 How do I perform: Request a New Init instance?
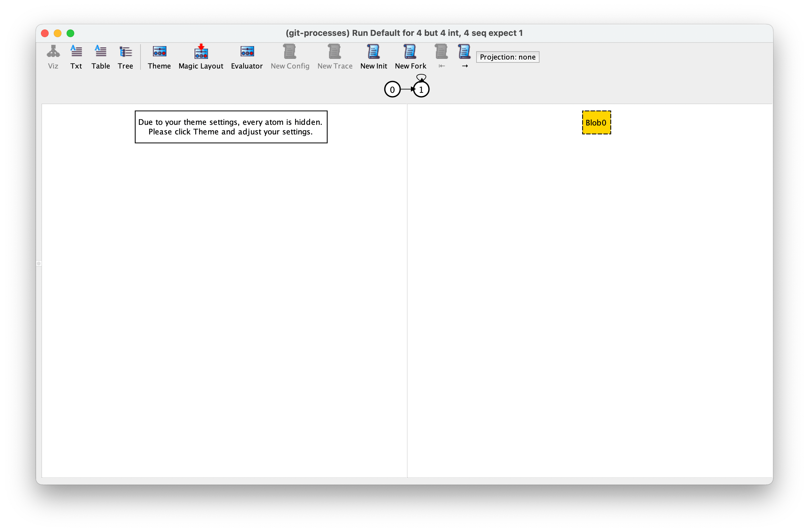pyautogui.click(x=374, y=57)
